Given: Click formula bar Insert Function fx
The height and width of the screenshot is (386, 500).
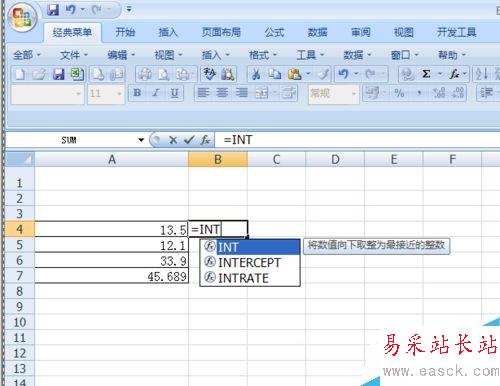Looking at the screenshot, I should tap(205, 140).
